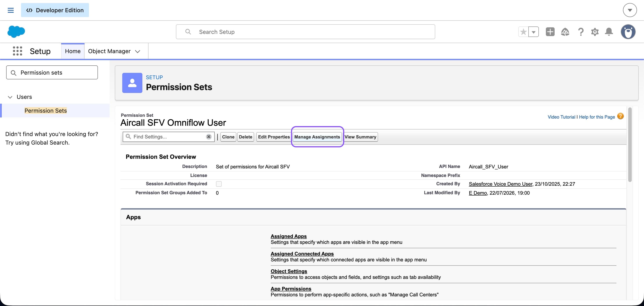
Task: Click the SETUP breadcrumb label
Action: pyautogui.click(x=154, y=77)
